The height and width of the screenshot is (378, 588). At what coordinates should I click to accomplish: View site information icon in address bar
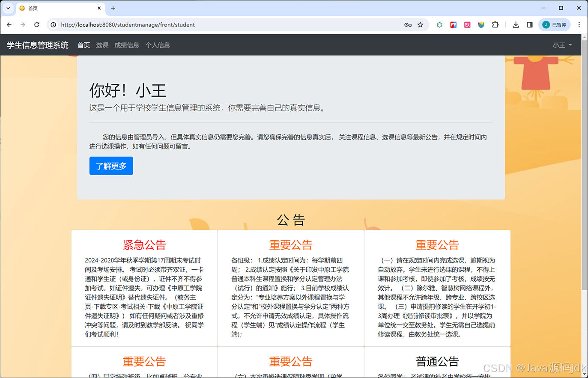click(x=54, y=25)
